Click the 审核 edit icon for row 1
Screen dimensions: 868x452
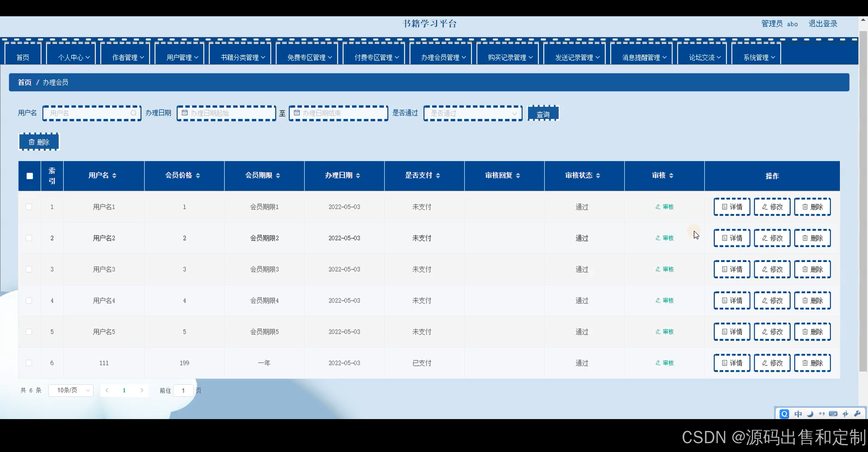[658, 207]
